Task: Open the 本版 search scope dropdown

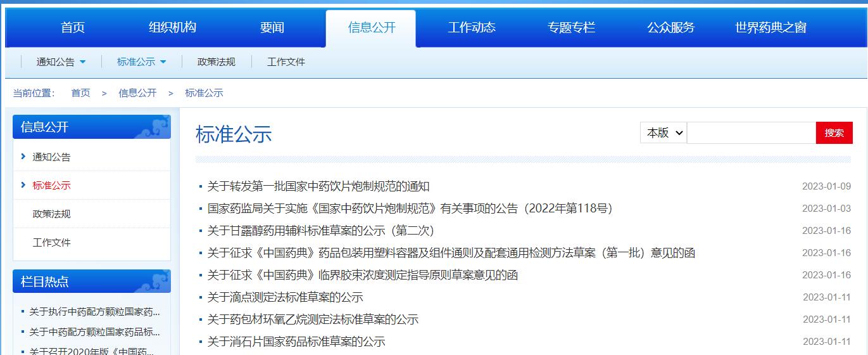Action: tap(663, 132)
